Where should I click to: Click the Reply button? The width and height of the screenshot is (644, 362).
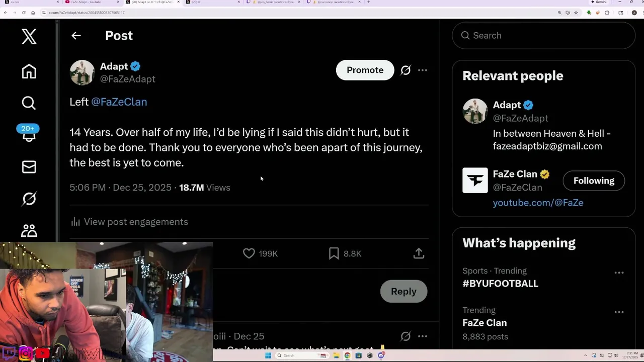404,291
